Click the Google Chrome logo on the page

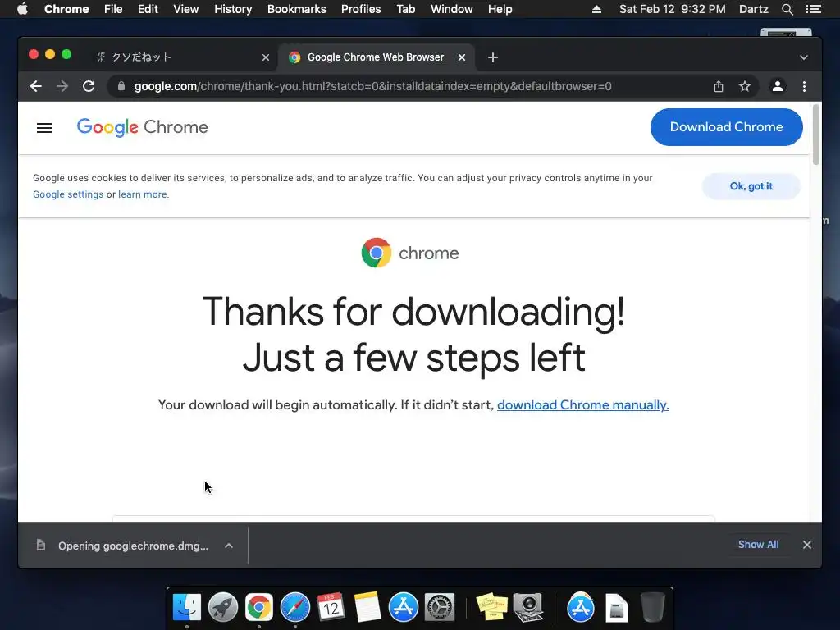click(142, 127)
